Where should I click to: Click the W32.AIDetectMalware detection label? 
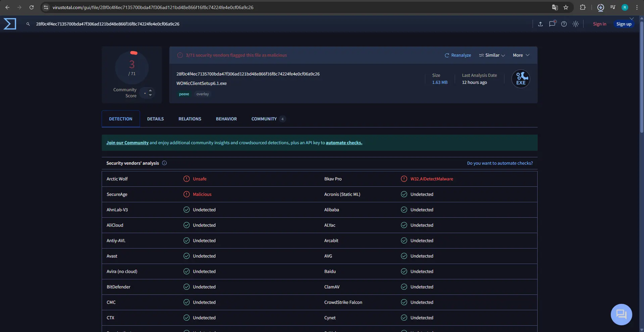(432, 179)
